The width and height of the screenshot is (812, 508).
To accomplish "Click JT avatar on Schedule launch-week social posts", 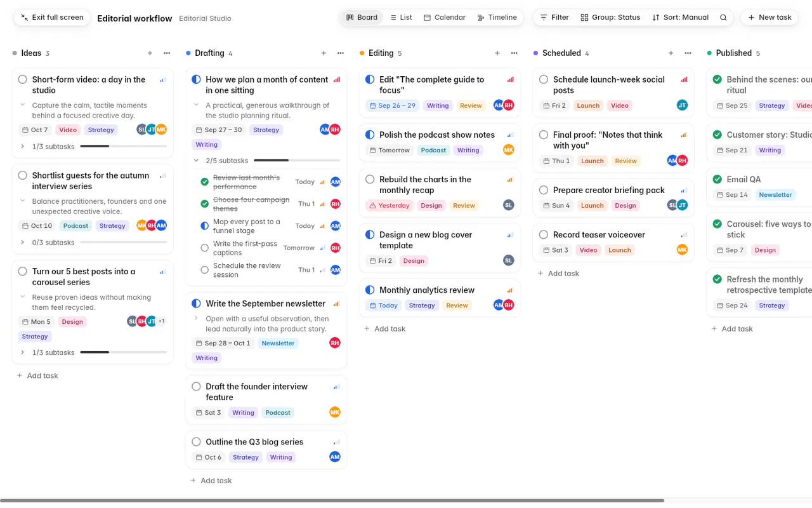I will (682, 105).
